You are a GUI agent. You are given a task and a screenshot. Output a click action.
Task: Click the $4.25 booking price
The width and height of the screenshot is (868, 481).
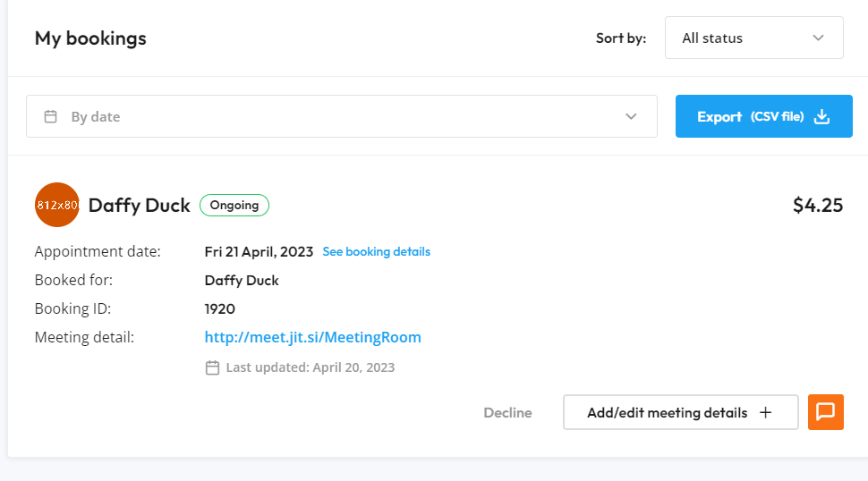tap(818, 205)
